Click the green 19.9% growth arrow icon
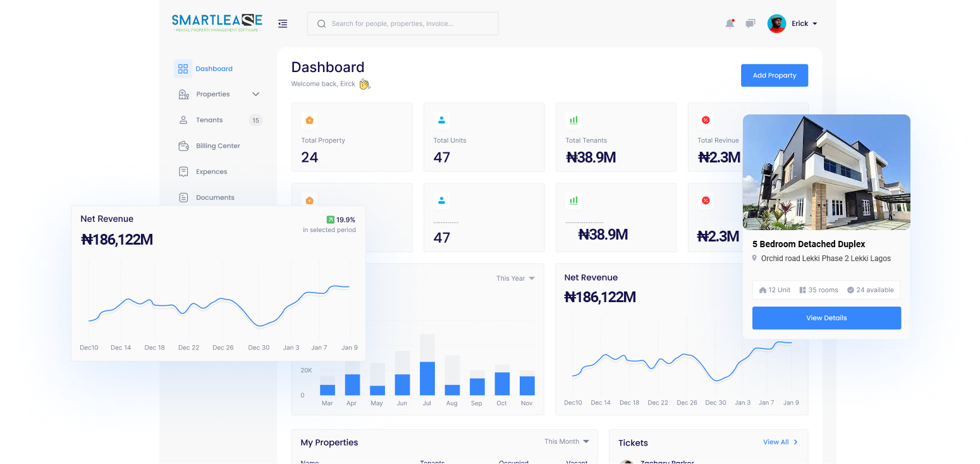 coord(330,220)
